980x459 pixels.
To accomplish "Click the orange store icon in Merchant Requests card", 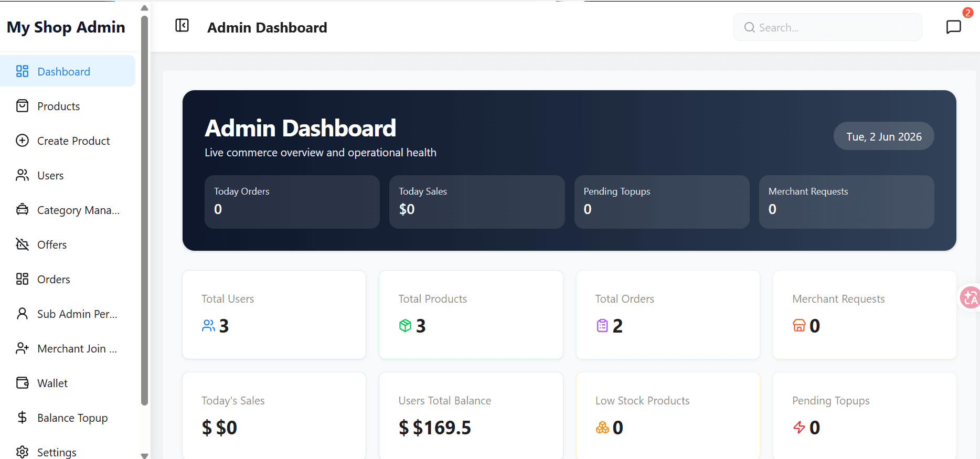I will (x=799, y=326).
